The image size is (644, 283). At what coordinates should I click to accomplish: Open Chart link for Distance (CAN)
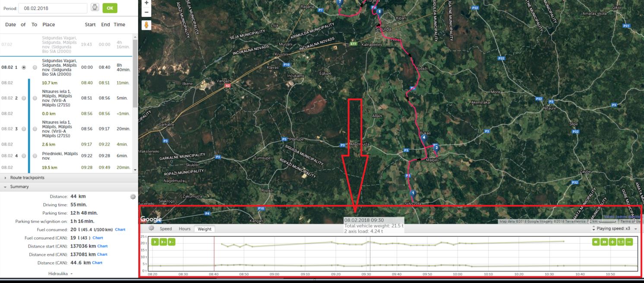tap(97, 262)
